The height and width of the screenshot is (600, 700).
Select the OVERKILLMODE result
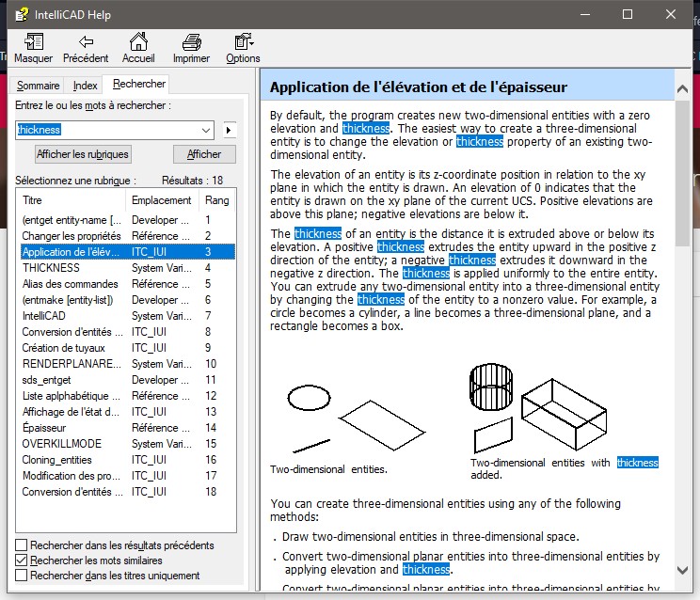coord(128,444)
